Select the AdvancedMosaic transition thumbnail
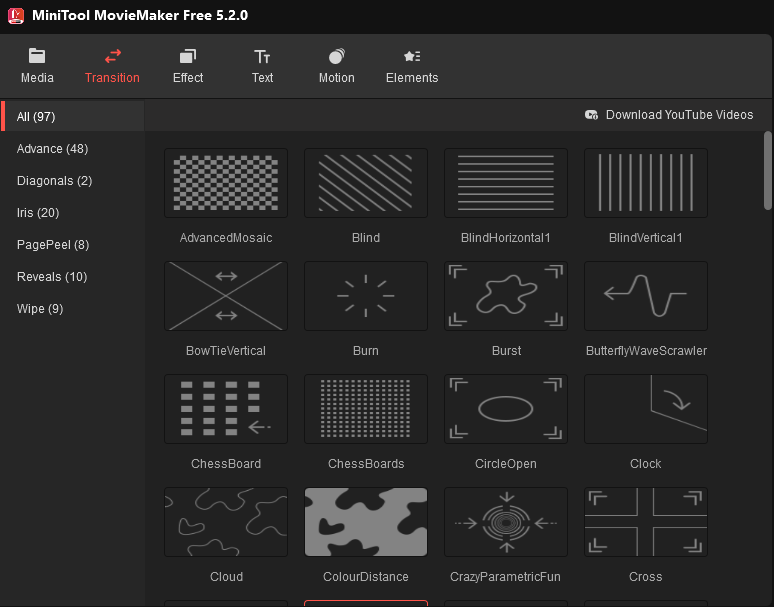 (226, 183)
